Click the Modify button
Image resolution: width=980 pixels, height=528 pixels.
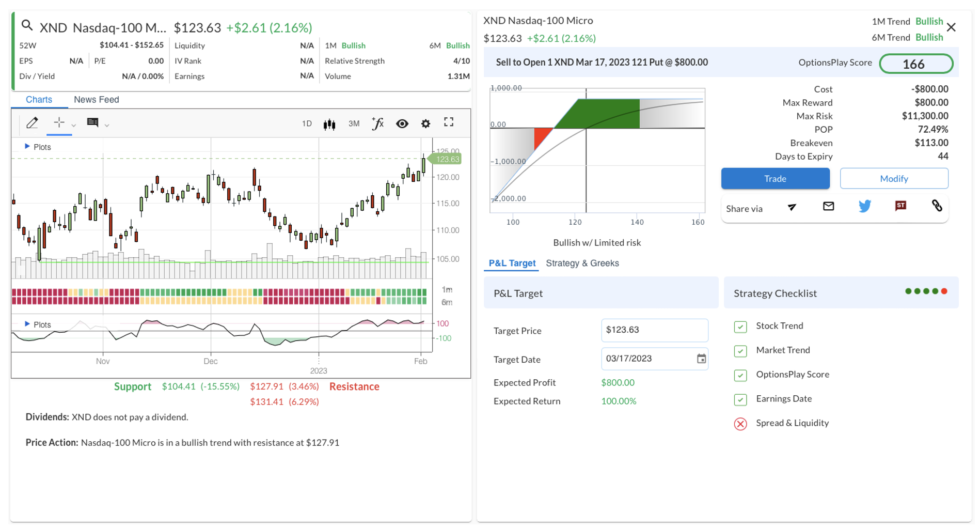tap(894, 178)
